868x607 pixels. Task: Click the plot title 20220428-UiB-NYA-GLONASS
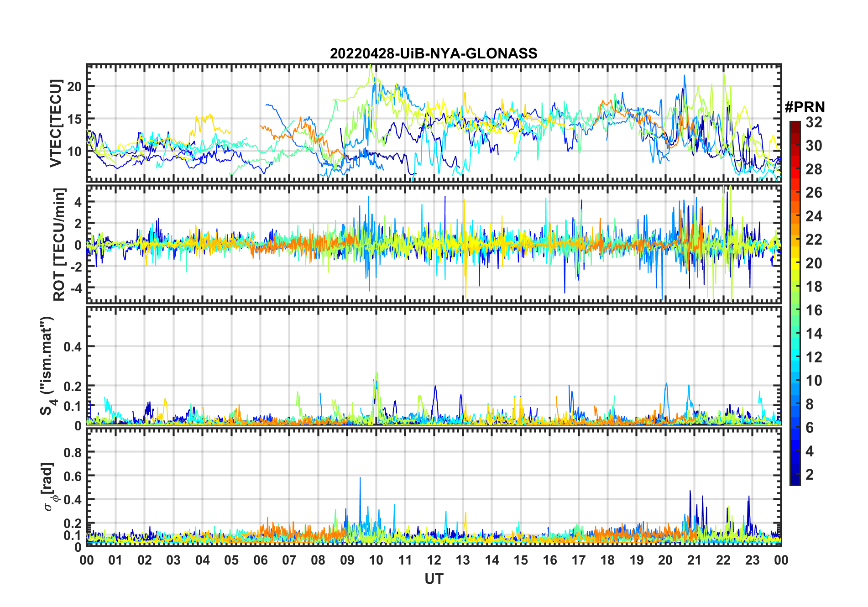(434, 54)
